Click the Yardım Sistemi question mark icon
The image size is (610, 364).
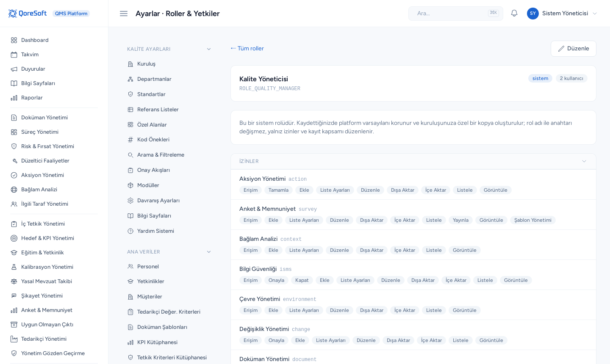[x=130, y=231]
